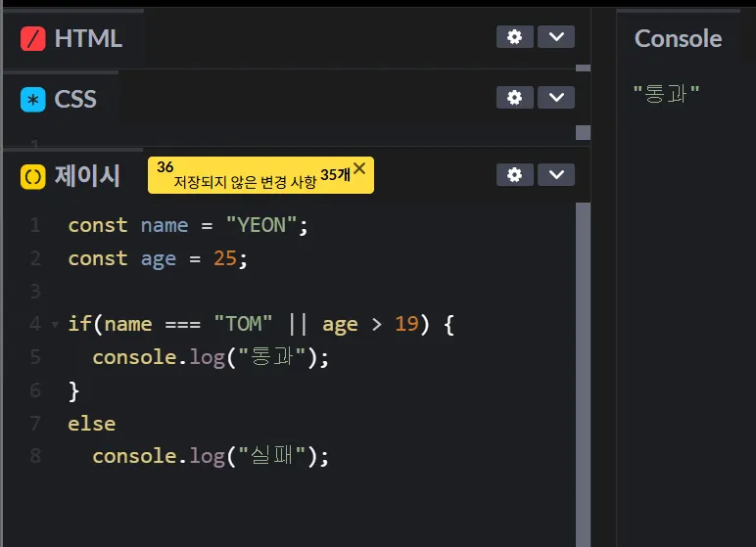Click the blue CSS asterisk icon

32,99
